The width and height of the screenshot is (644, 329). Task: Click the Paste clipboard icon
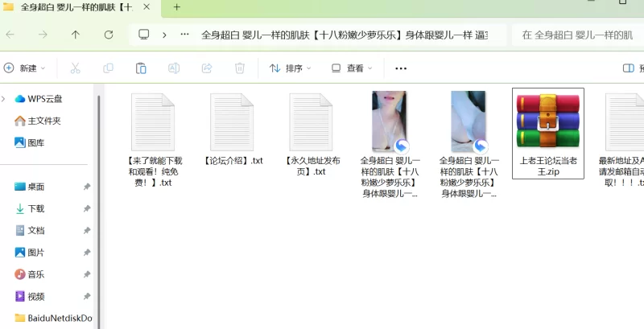coord(141,68)
